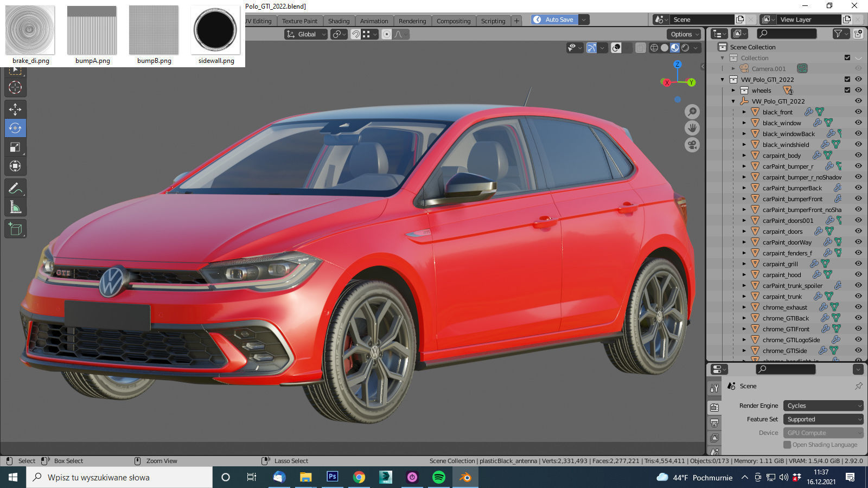Open the Tool properties tab
The height and width of the screenshot is (488, 868).
click(x=714, y=388)
